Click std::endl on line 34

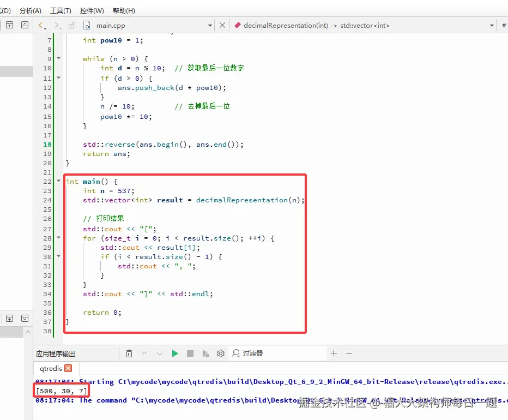pyautogui.click(x=190, y=294)
